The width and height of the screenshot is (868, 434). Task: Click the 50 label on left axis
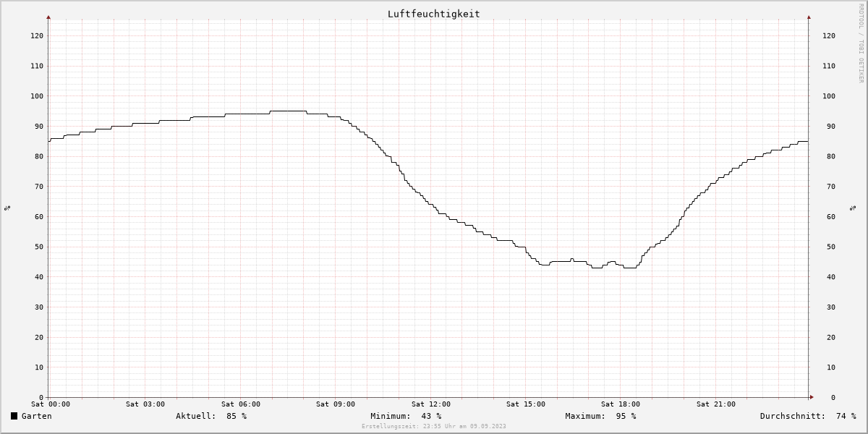[x=38, y=247]
